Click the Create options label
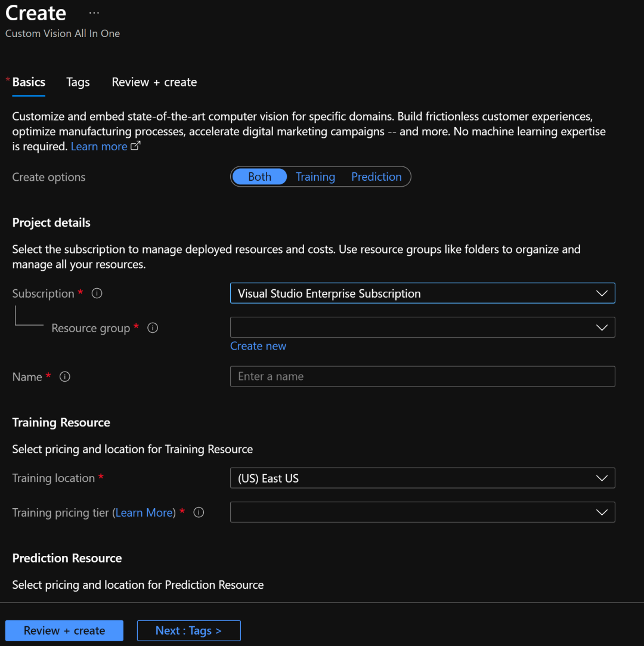 [48, 177]
